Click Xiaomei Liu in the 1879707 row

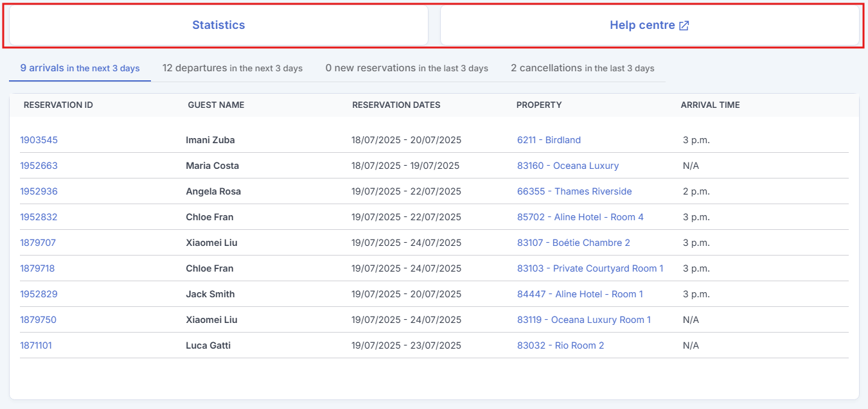[x=211, y=243]
